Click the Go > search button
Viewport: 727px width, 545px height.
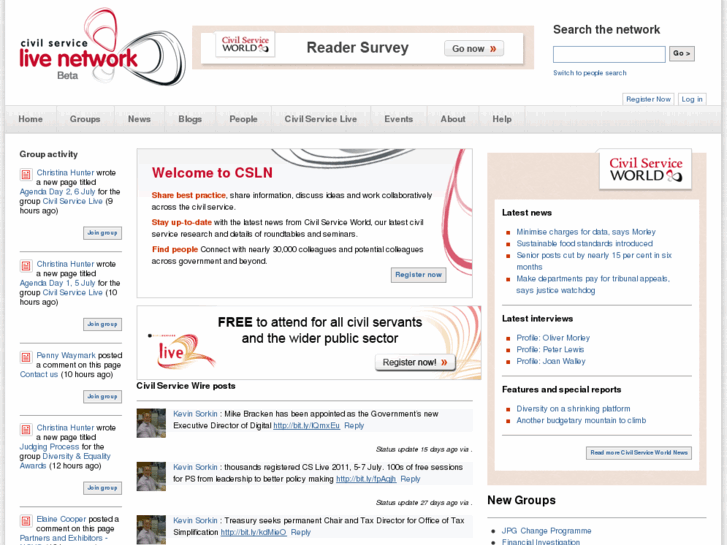tap(682, 54)
